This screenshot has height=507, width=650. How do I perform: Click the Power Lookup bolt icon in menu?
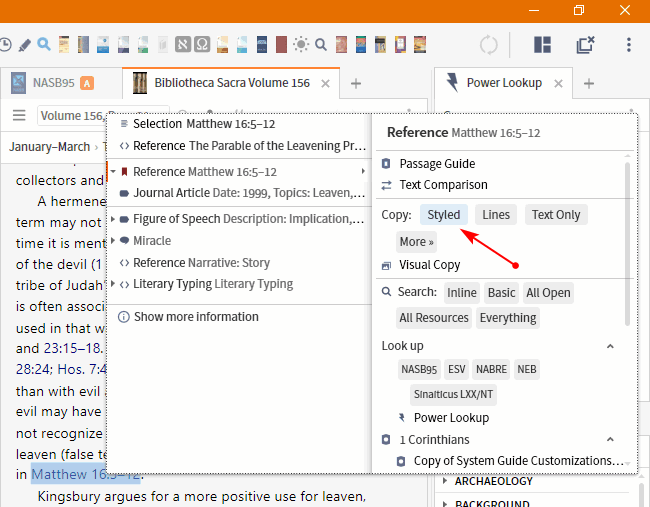tap(401, 417)
